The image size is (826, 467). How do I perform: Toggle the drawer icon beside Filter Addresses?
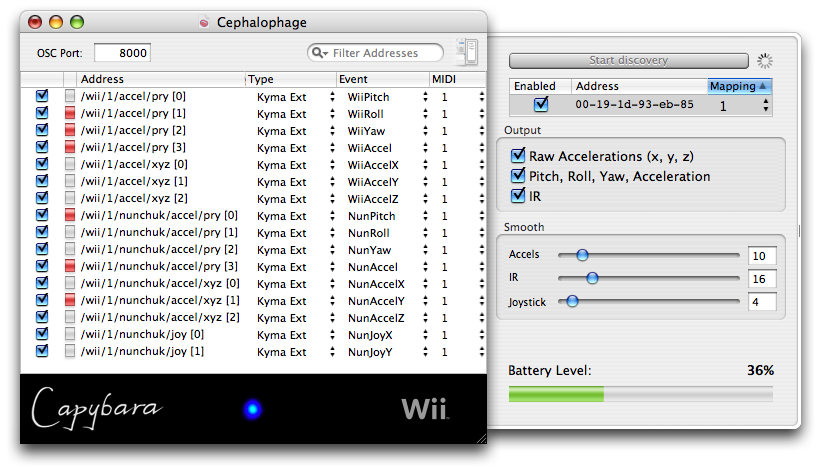click(467, 52)
